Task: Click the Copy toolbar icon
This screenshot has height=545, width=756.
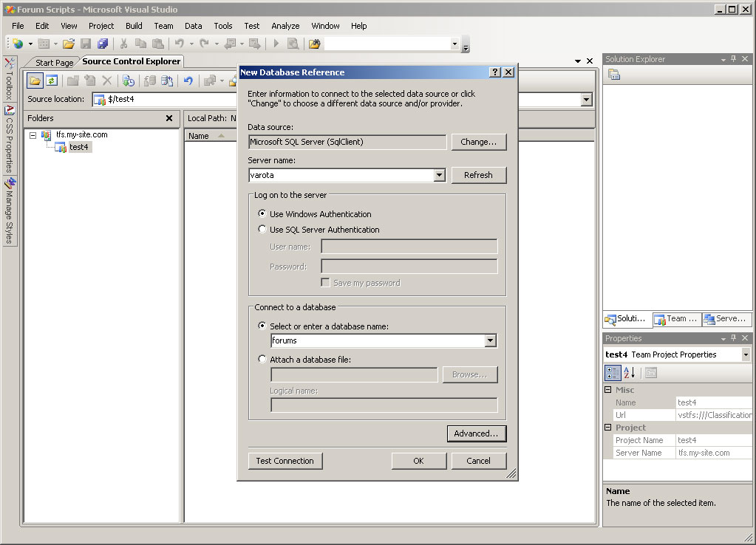Action: pyautogui.click(x=140, y=44)
